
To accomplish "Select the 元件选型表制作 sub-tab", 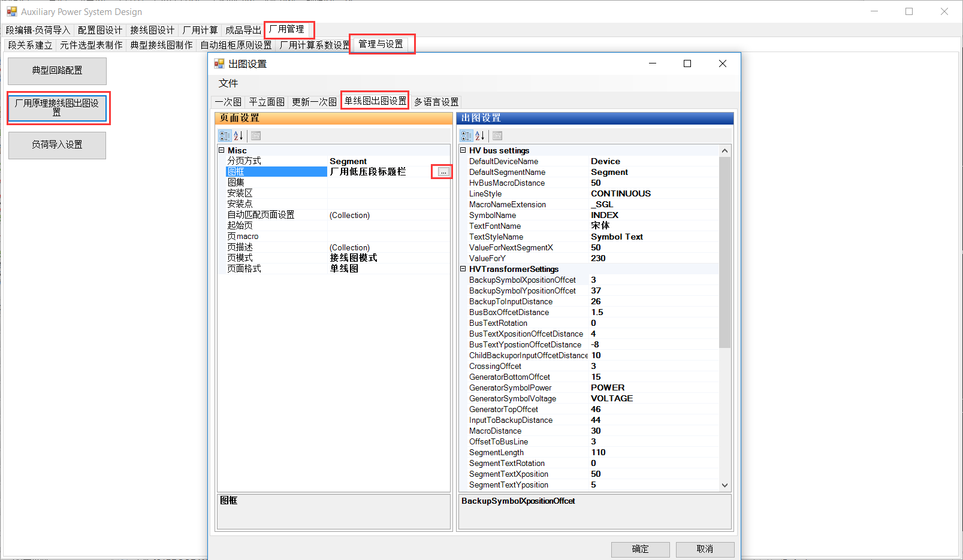I will (x=91, y=45).
